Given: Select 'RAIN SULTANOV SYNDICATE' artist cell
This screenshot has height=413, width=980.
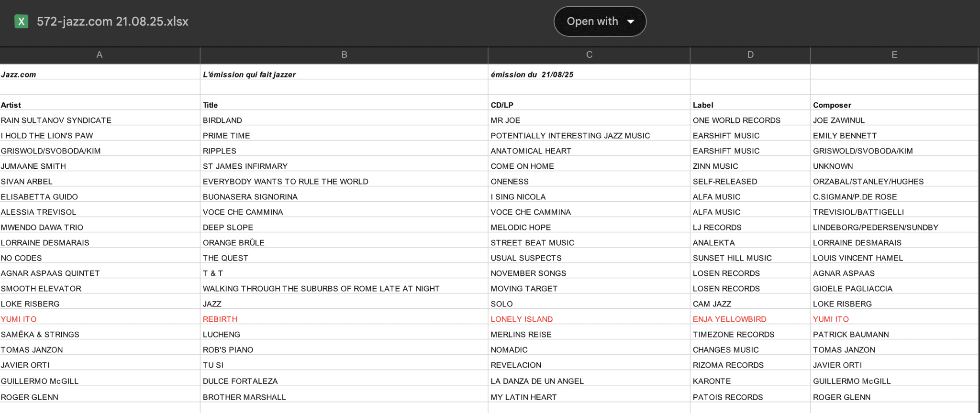Looking at the screenshot, I should coord(100,118).
